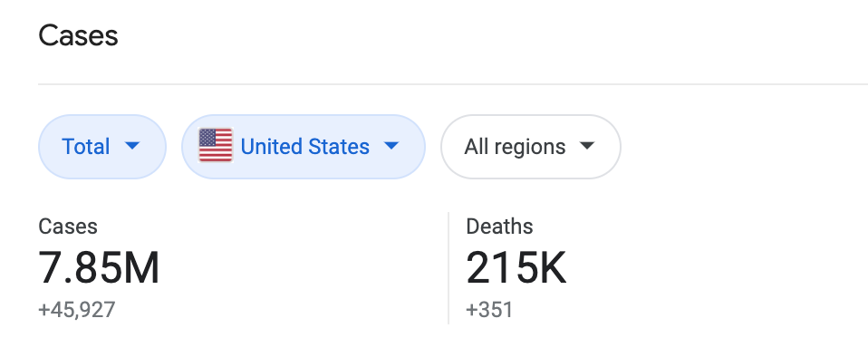The width and height of the screenshot is (868, 357).
Task: Open the United States country dropdown
Action: 304,147
